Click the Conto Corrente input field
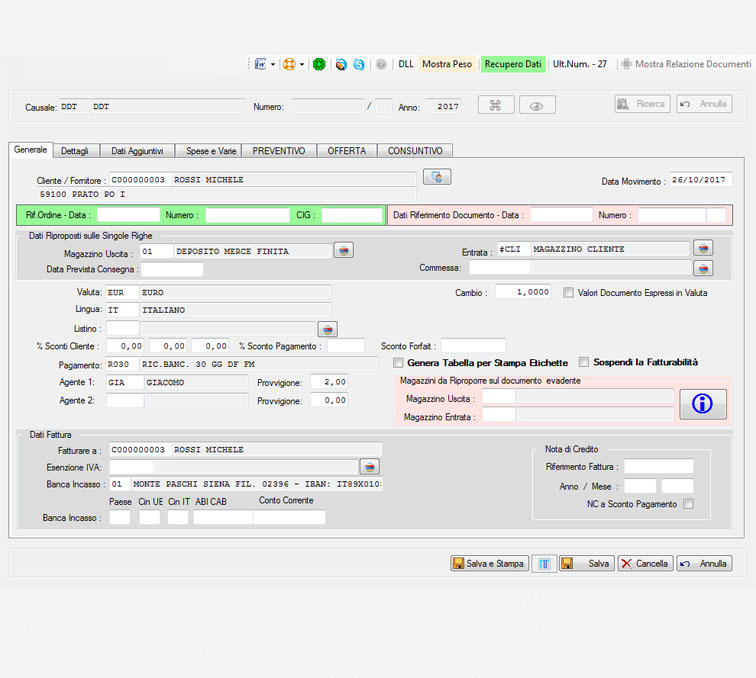 pos(289,517)
